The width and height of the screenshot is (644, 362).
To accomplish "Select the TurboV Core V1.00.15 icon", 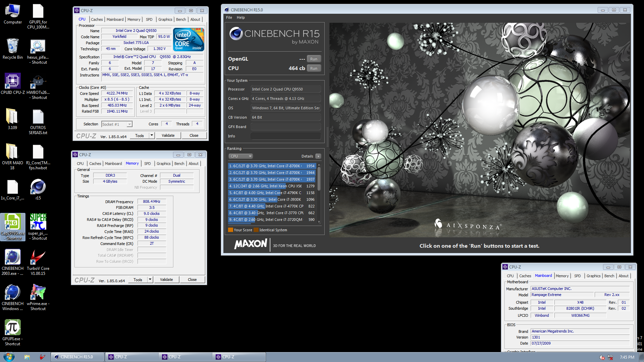I will pos(38,262).
